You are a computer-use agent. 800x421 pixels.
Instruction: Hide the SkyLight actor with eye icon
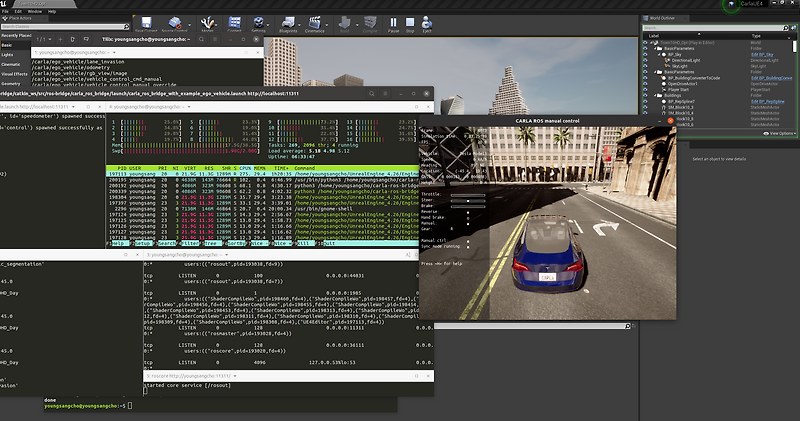click(x=645, y=66)
